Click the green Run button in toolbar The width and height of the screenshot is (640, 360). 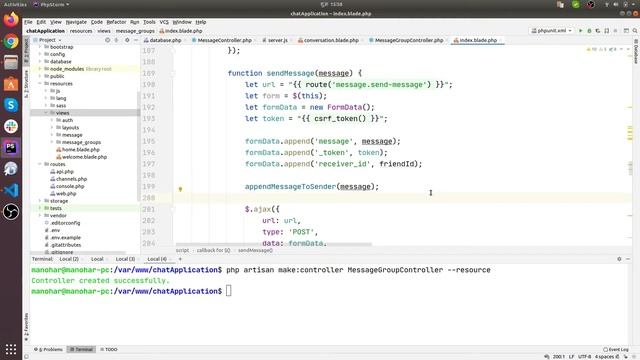(x=580, y=31)
